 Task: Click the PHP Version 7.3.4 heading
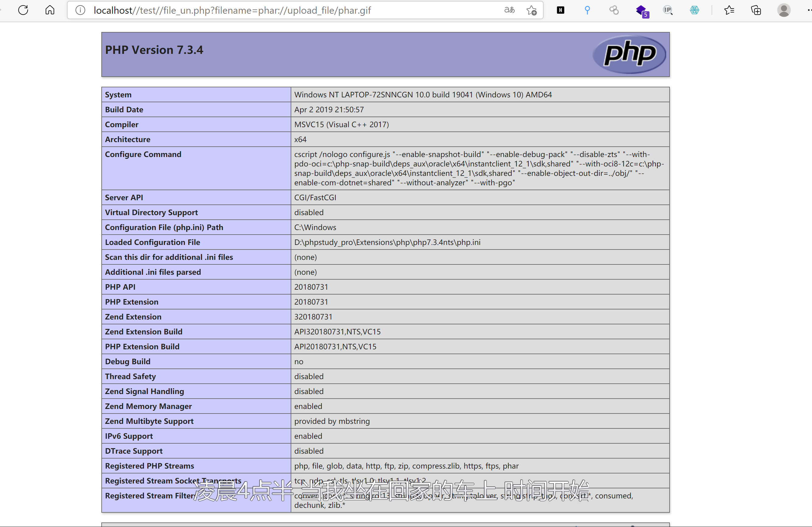click(154, 50)
